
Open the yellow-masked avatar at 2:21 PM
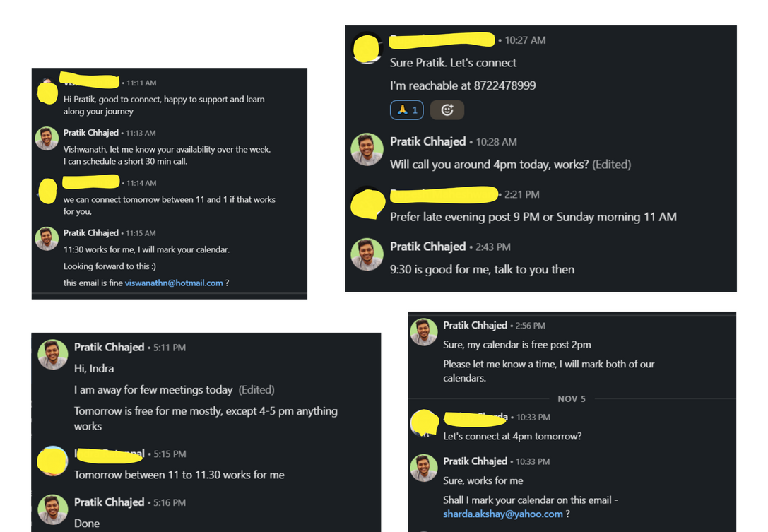tap(367, 202)
